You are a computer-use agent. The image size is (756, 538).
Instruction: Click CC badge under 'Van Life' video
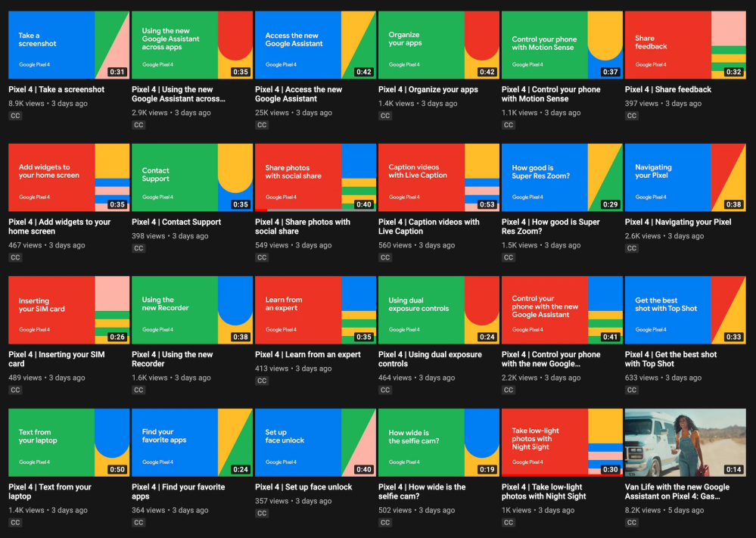point(632,522)
